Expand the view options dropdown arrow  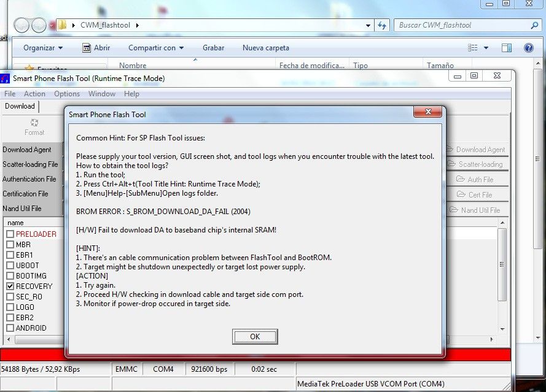(486, 48)
